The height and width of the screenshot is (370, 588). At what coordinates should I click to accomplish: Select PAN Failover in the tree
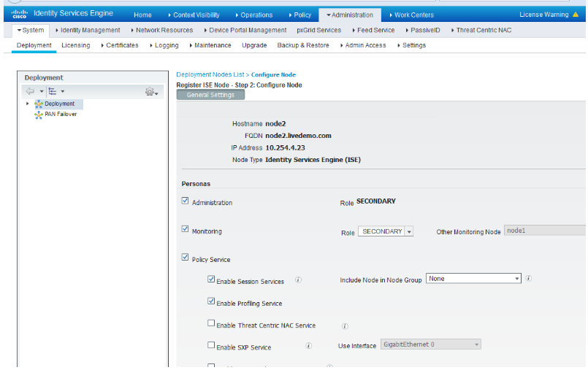[61, 115]
